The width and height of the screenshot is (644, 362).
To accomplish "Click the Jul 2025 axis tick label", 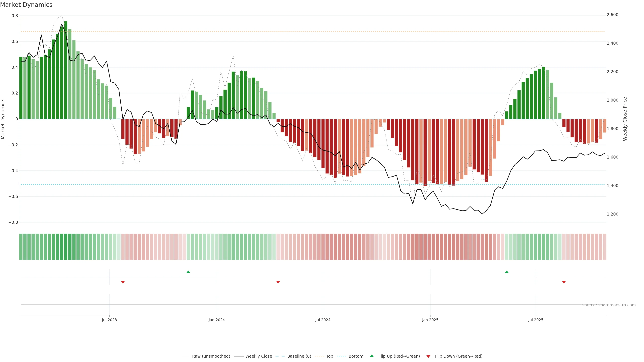I will click(x=535, y=320).
